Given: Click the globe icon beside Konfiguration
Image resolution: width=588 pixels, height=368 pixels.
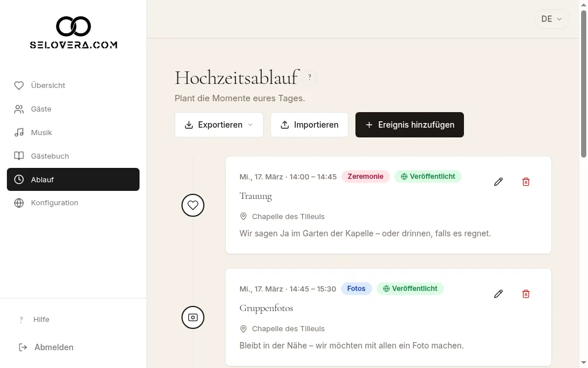Looking at the screenshot, I should pos(19,203).
